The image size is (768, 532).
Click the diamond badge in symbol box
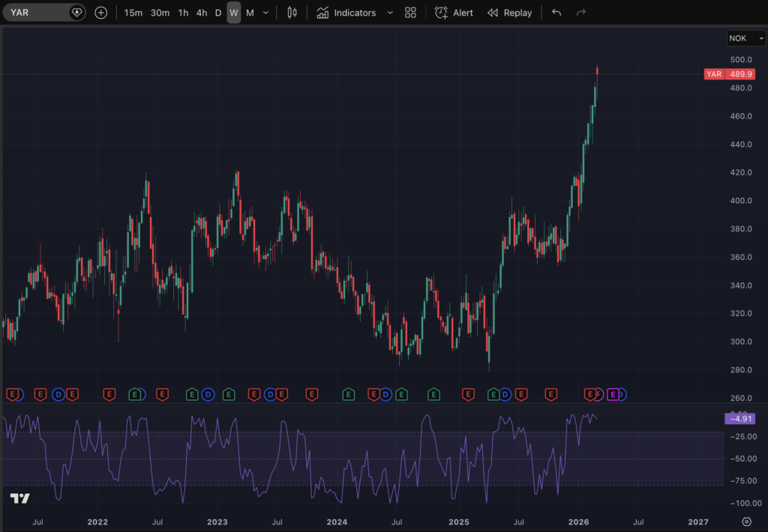coord(76,13)
